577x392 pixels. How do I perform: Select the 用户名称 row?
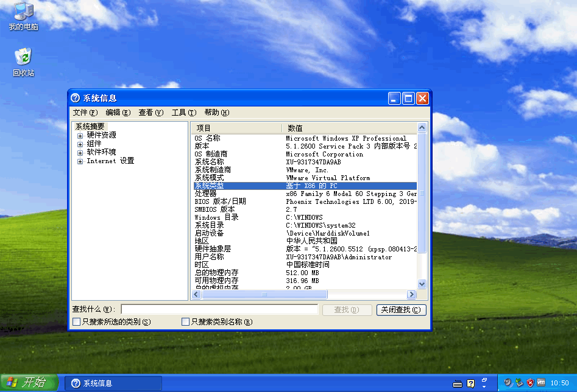click(x=305, y=257)
